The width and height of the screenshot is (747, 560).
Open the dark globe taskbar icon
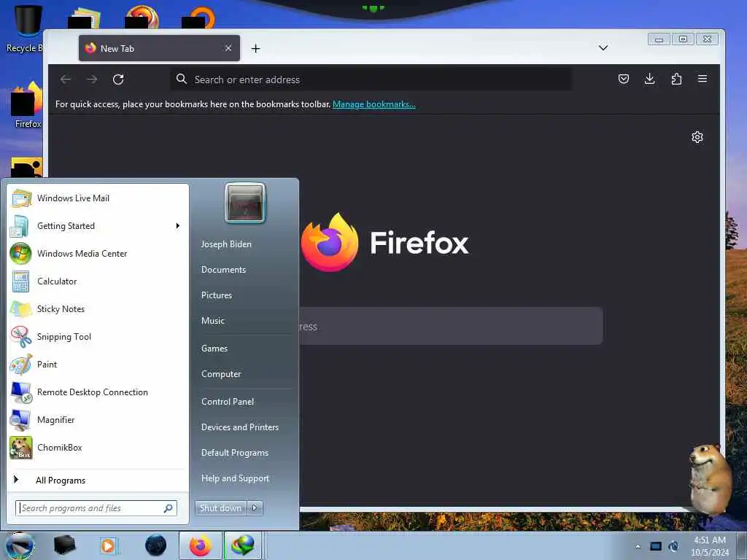[x=155, y=545]
